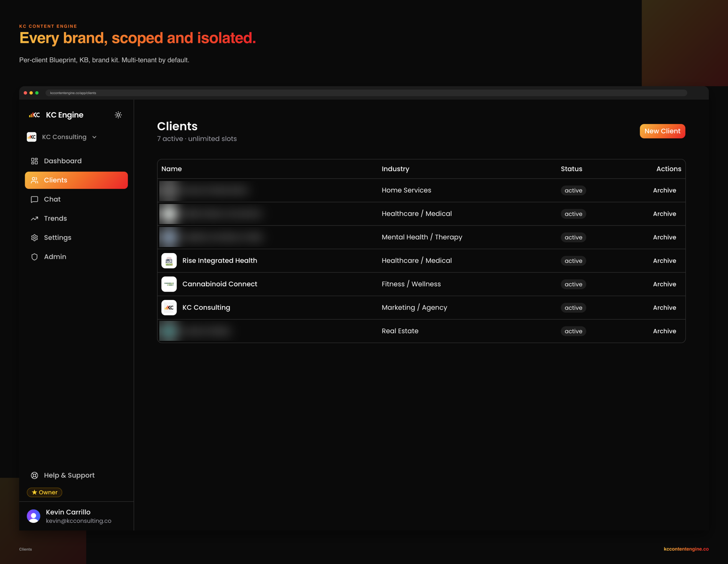Open Cannabinoid Connect client name

coord(220,284)
